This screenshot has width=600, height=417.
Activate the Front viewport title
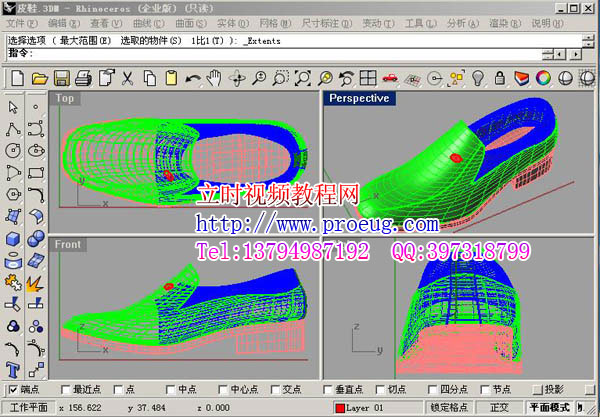tap(68, 244)
